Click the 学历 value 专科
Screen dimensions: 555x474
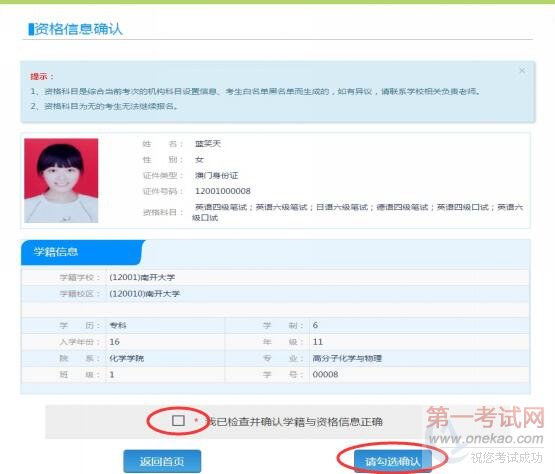118,325
